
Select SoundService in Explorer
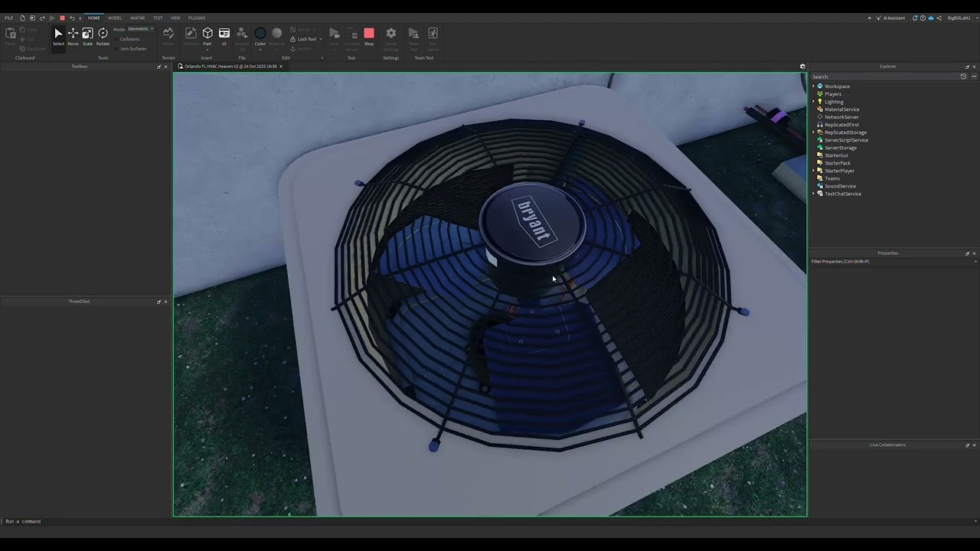(840, 186)
